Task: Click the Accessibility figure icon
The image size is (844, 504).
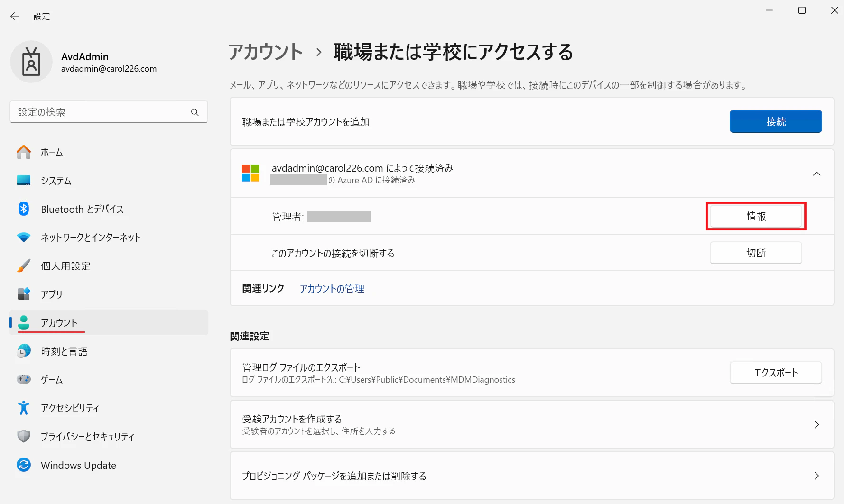Action: tap(24, 408)
